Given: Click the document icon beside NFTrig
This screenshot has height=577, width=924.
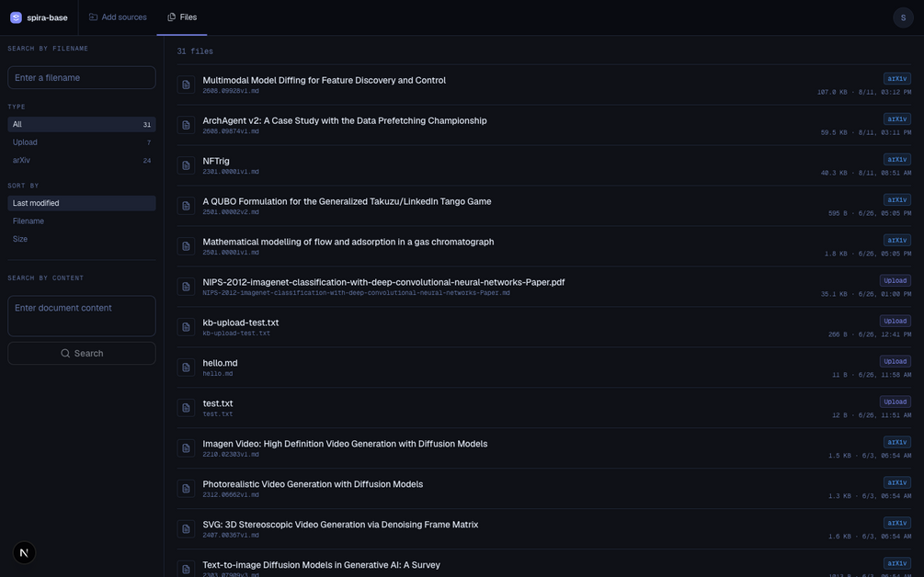Looking at the screenshot, I should (x=186, y=165).
